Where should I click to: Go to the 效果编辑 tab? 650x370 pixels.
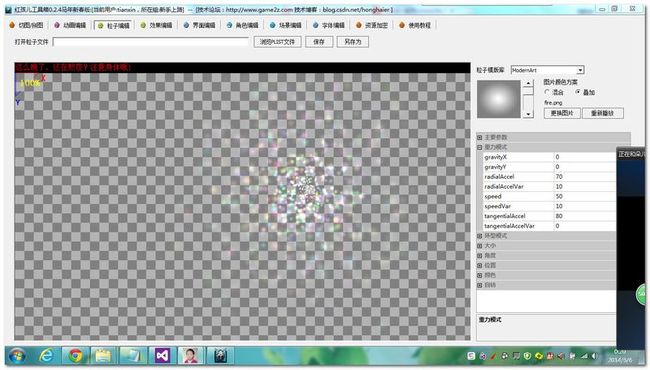156,25
